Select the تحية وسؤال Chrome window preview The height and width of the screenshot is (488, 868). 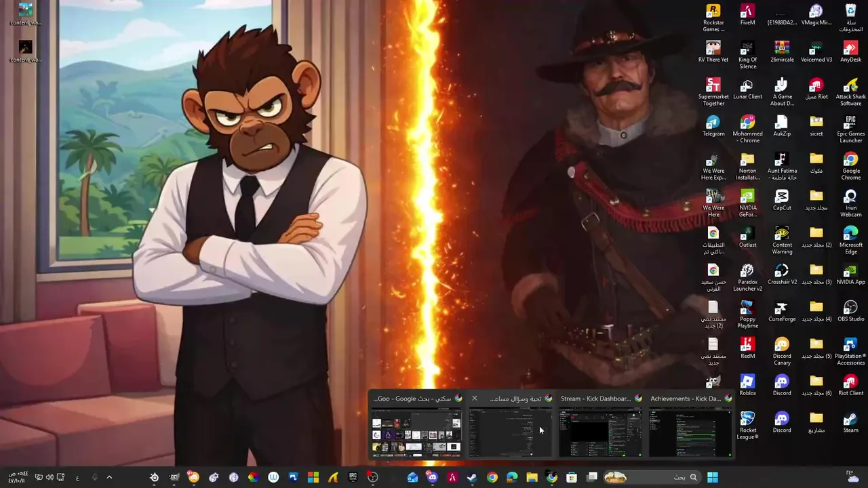510,425
